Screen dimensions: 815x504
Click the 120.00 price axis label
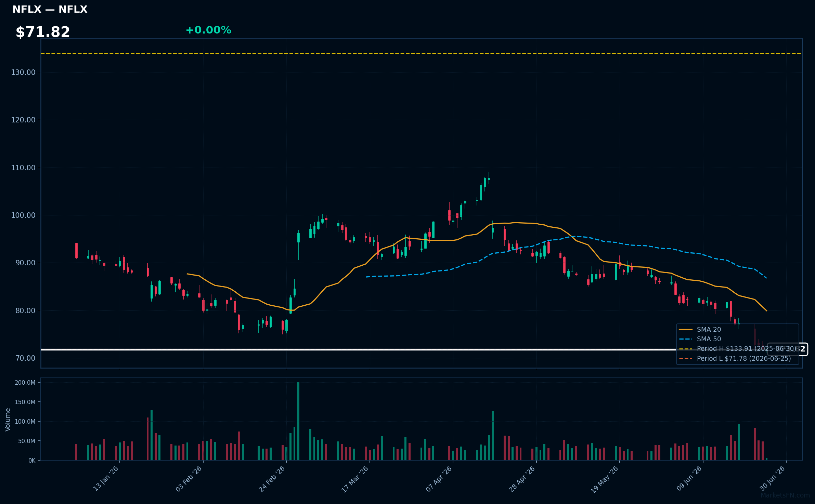coord(23,120)
